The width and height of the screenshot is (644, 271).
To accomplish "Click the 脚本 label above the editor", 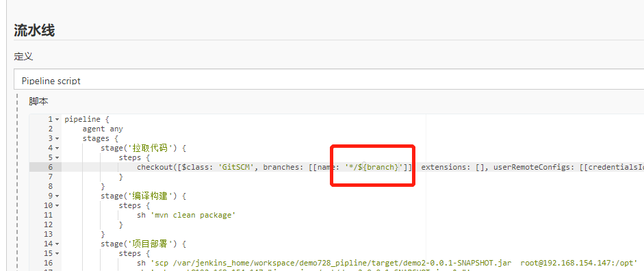I will [x=38, y=101].
